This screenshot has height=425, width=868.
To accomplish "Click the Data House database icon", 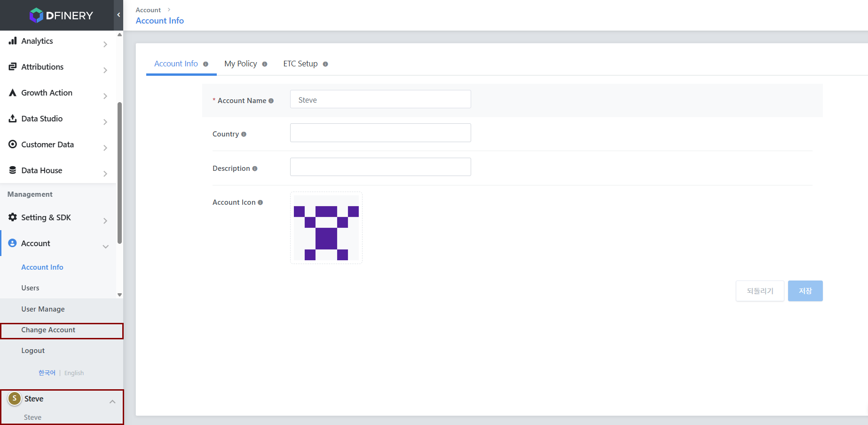I will point(13,170).
